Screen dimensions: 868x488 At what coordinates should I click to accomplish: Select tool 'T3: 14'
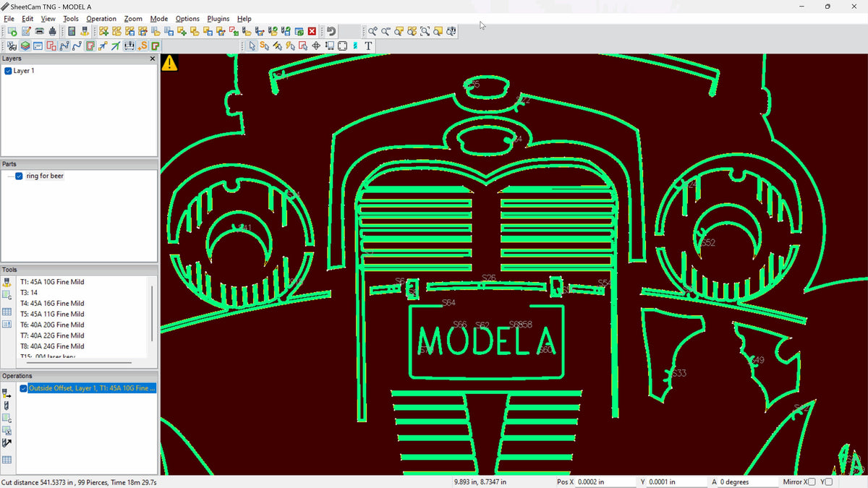click(x=29, y=293)
